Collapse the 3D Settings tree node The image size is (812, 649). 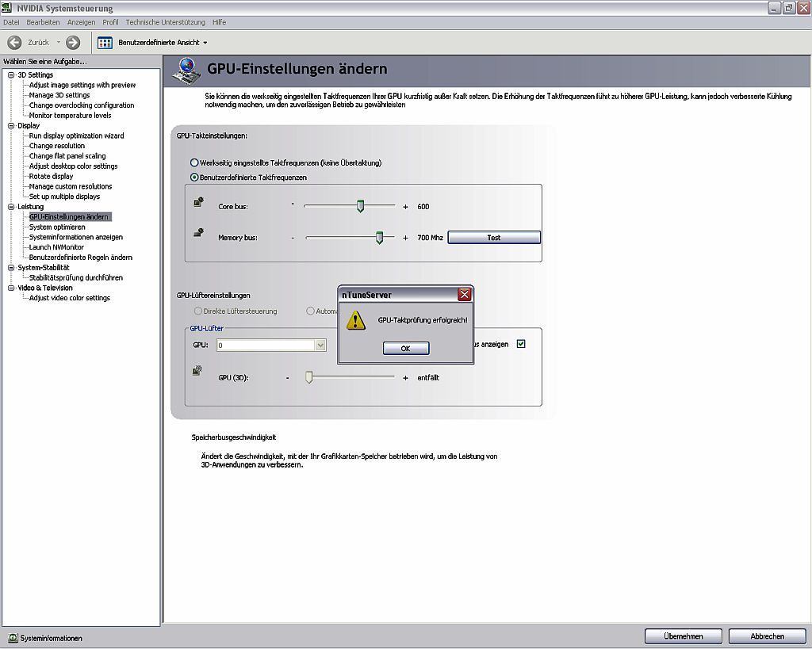tap(11, 75)
